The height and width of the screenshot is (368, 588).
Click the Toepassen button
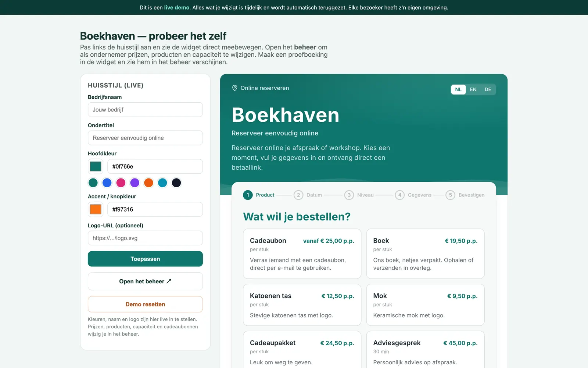tap(145, 259)
